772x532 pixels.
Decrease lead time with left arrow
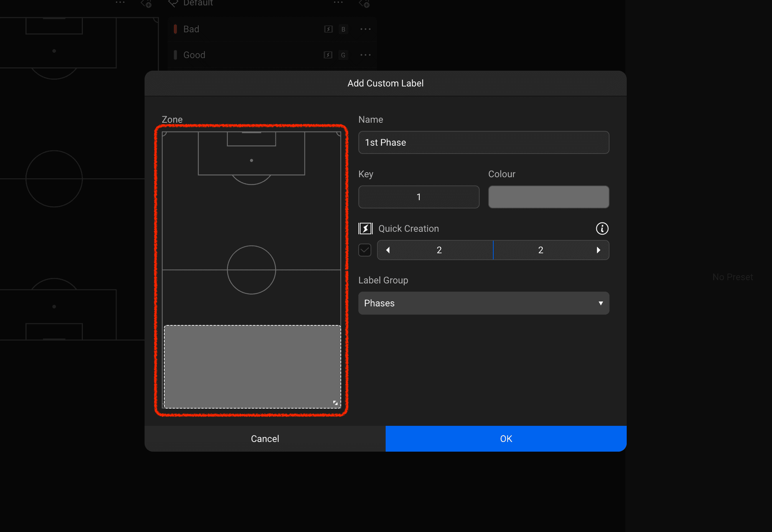(388, 250)
